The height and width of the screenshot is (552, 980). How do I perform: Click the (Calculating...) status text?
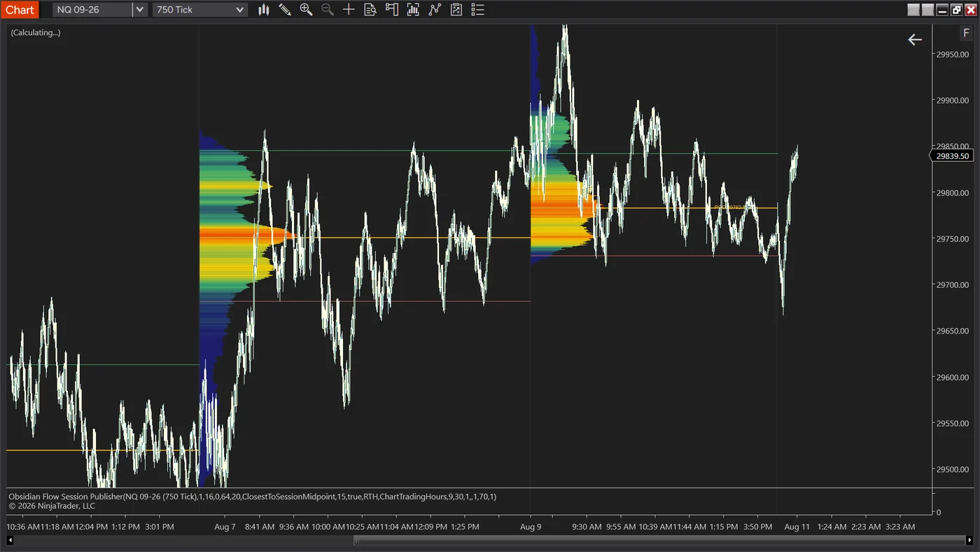(36, 32)
